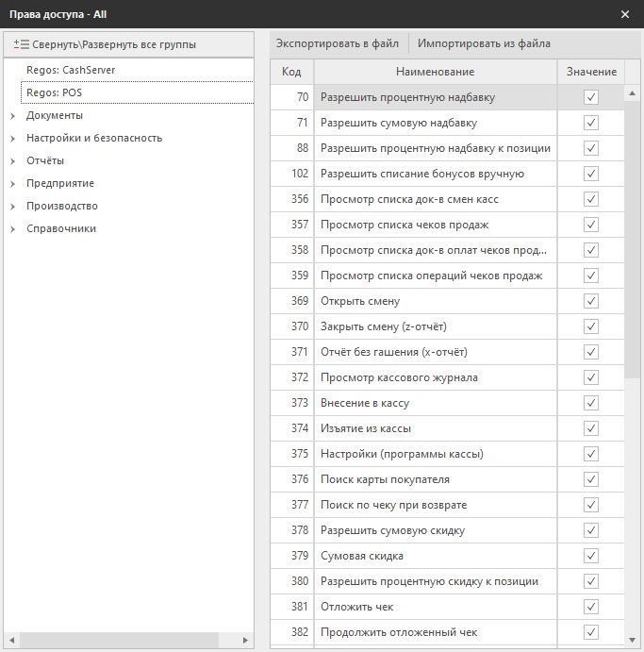Click the Collapse/Expand all groups icon

(x=22, y=43)
